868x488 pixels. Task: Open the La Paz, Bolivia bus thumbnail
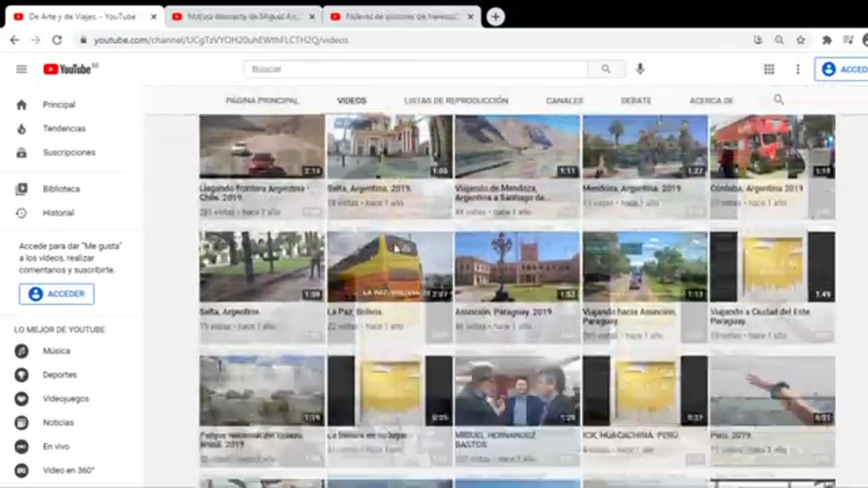[x=389, y=266]
